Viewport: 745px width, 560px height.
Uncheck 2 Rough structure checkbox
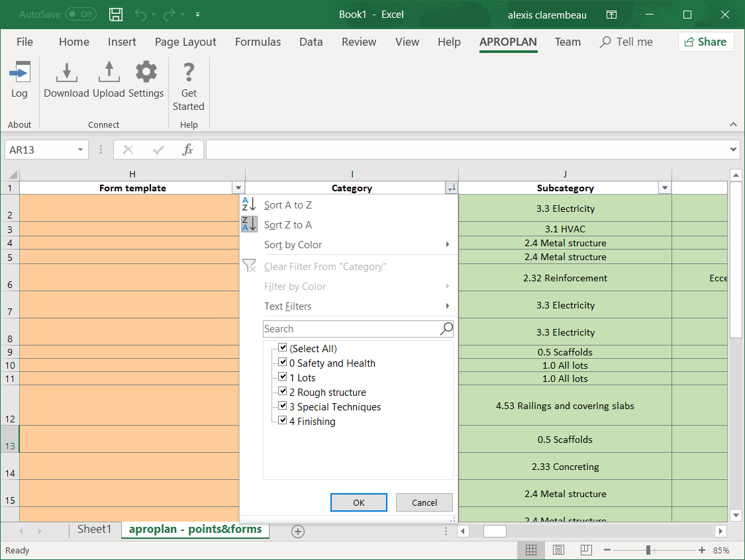(x=282, y=391)
